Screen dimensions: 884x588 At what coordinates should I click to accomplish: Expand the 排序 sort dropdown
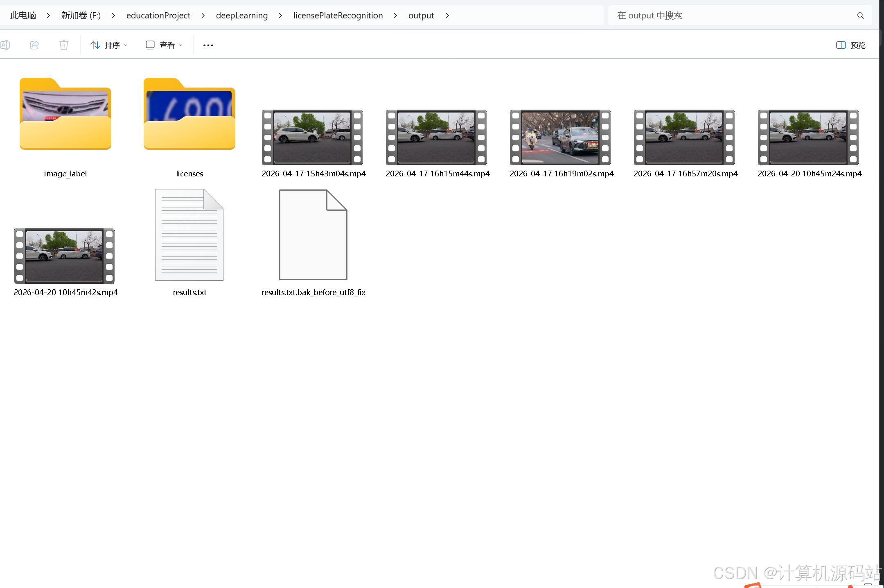coord(109,45)
